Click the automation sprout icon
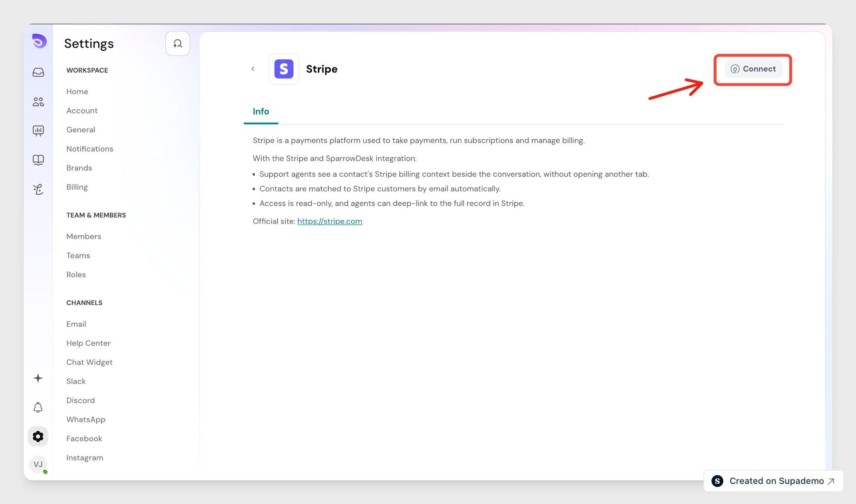This screenshot has width=856, height=504. coord(38,189)
